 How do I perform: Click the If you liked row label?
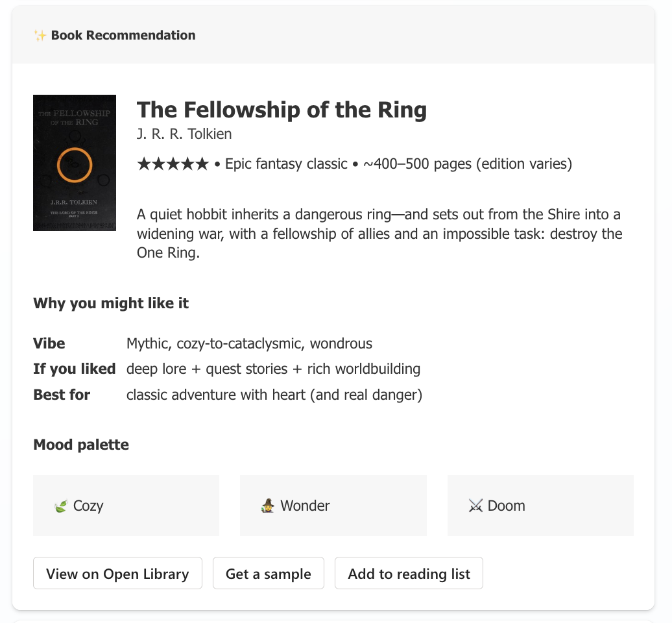[74, 369]
